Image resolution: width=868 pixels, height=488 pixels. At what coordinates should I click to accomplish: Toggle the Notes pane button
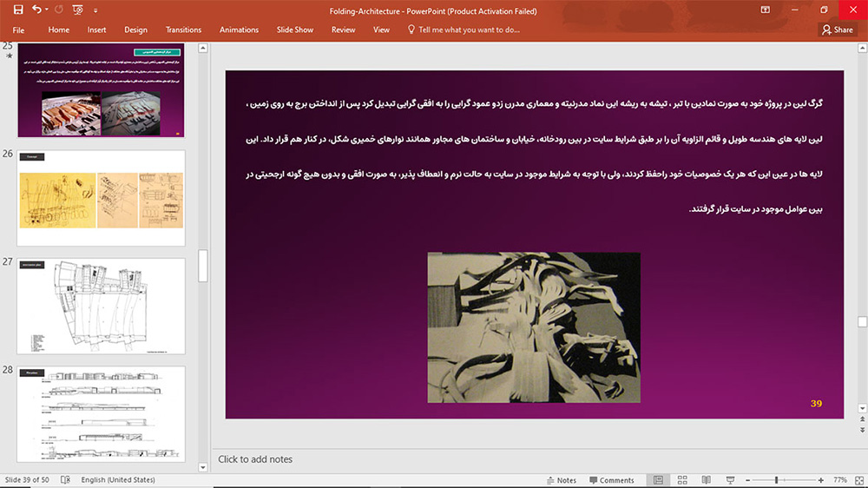tap(562, 480)
